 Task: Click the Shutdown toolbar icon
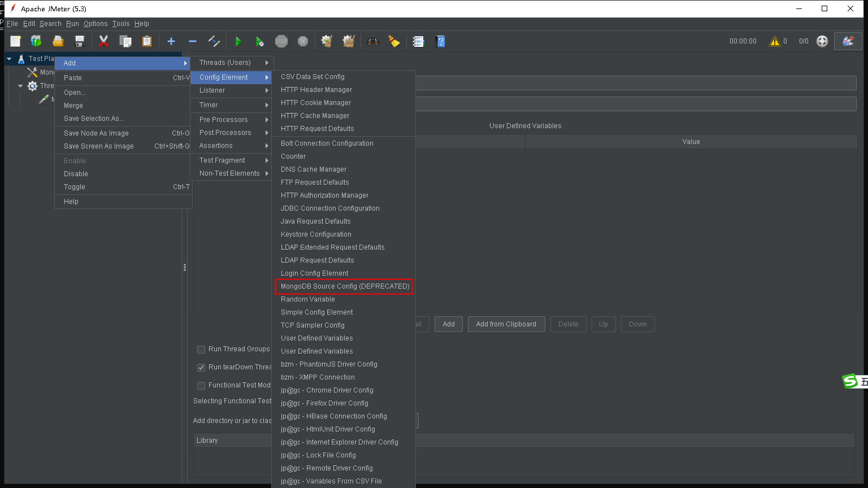(303, 41)
